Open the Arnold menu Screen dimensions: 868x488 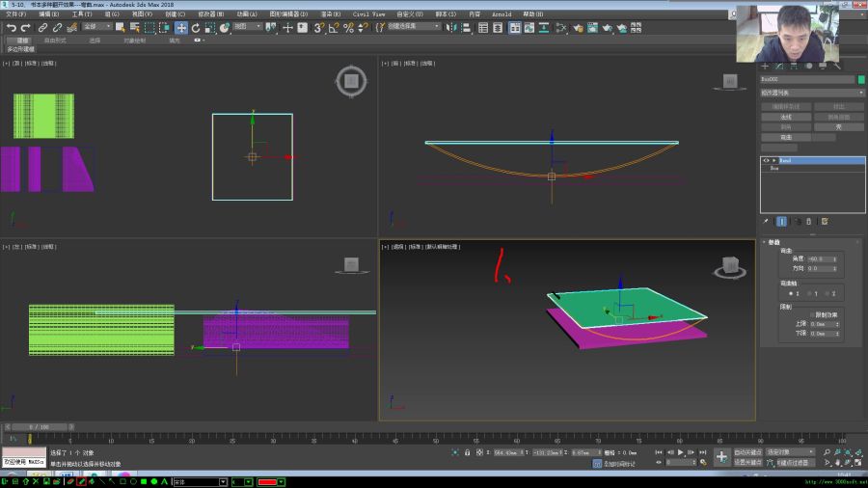click(x=502, y=14)
